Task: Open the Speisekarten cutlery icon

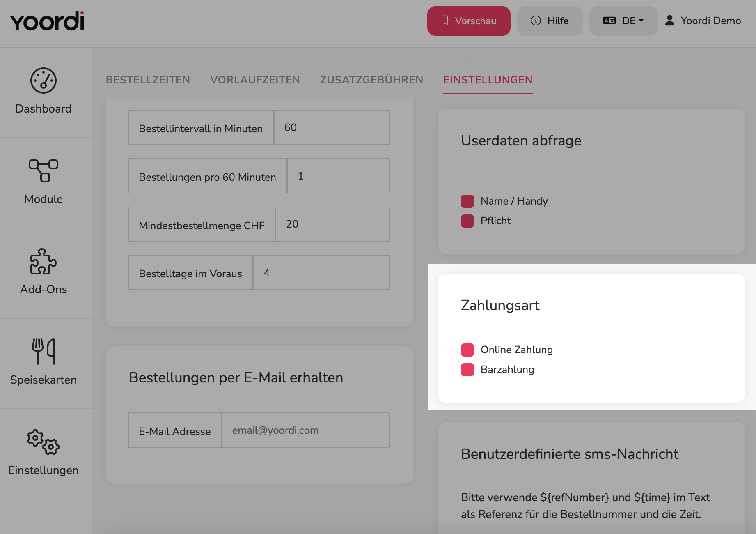Action: click(x=44, y=352)
